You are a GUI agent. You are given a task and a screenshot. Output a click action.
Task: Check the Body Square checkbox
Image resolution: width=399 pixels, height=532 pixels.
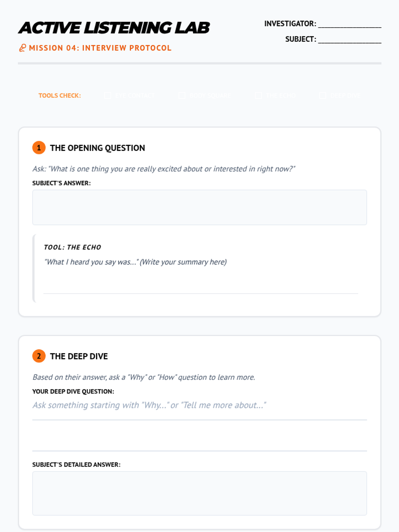(x=182, y=96)
